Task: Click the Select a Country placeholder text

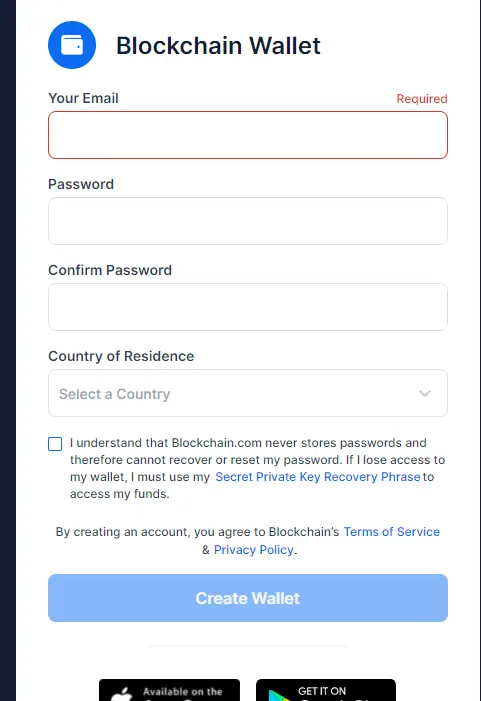Action: point(114,394)
